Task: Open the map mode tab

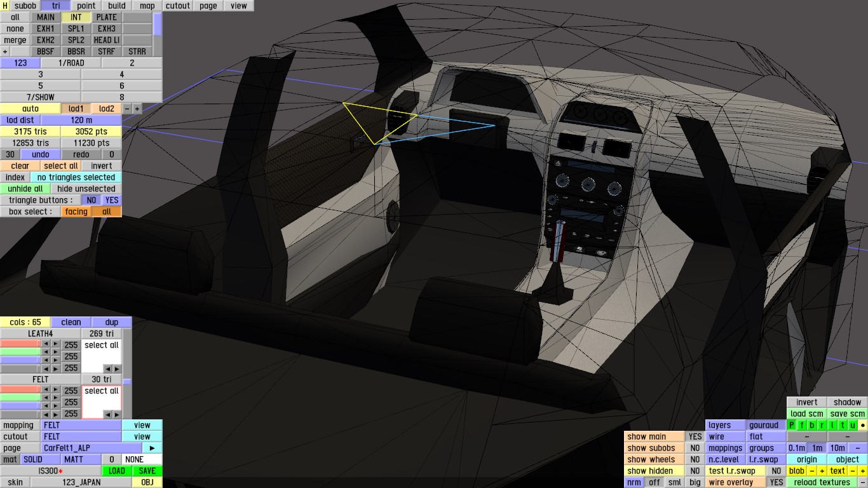Action: click(147, 6)
